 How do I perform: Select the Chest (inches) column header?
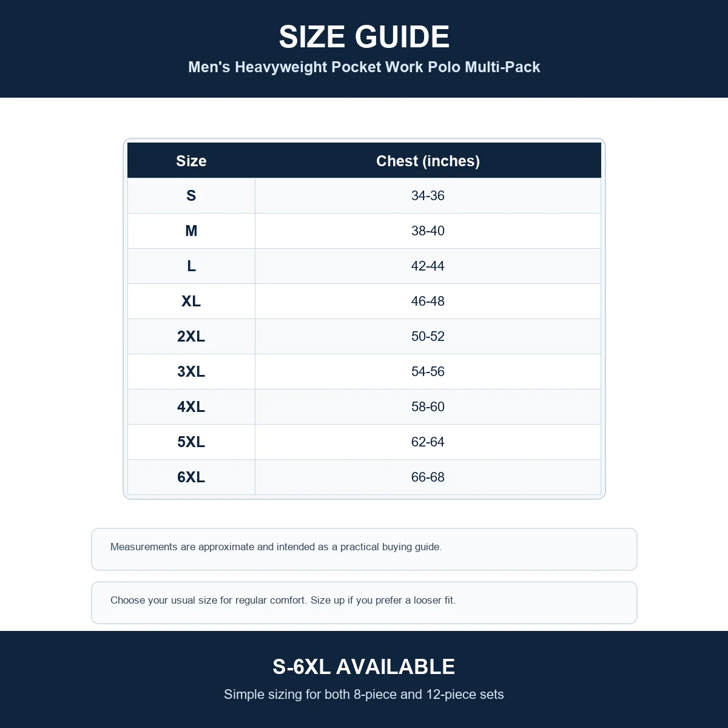pos(428,161)
